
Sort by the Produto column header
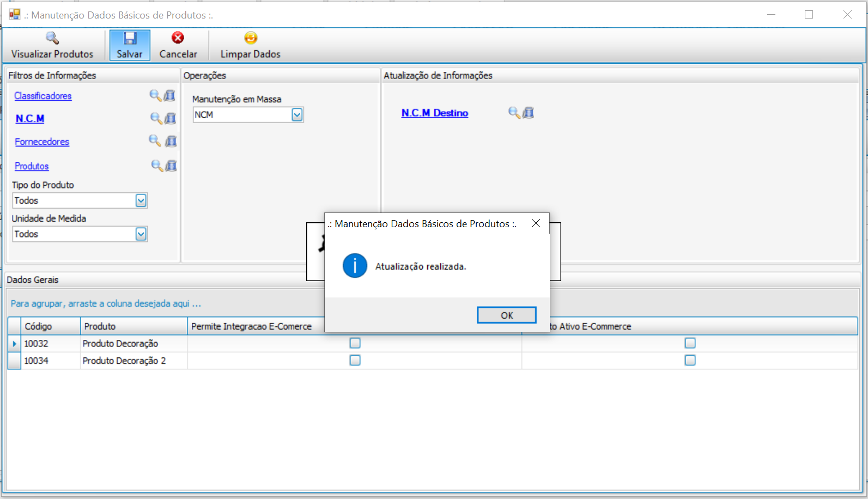[x=134, y=326]
